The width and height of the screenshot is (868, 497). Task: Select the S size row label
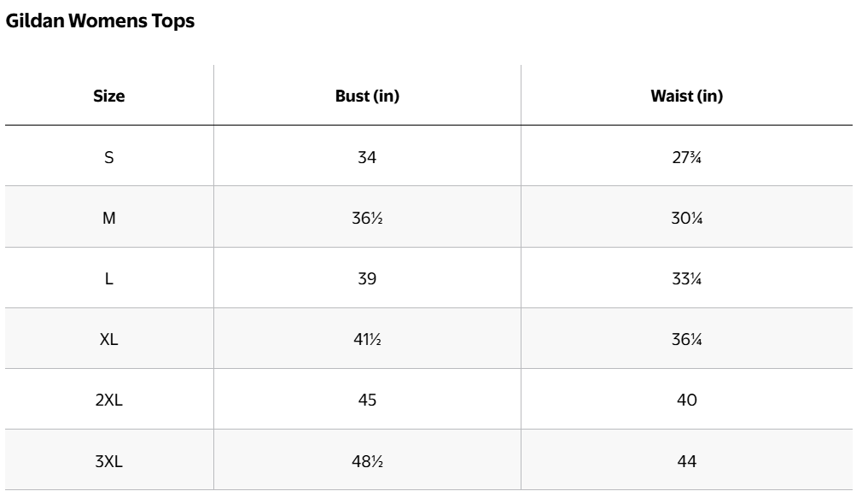pyautogui.click(x=108, y=157)
